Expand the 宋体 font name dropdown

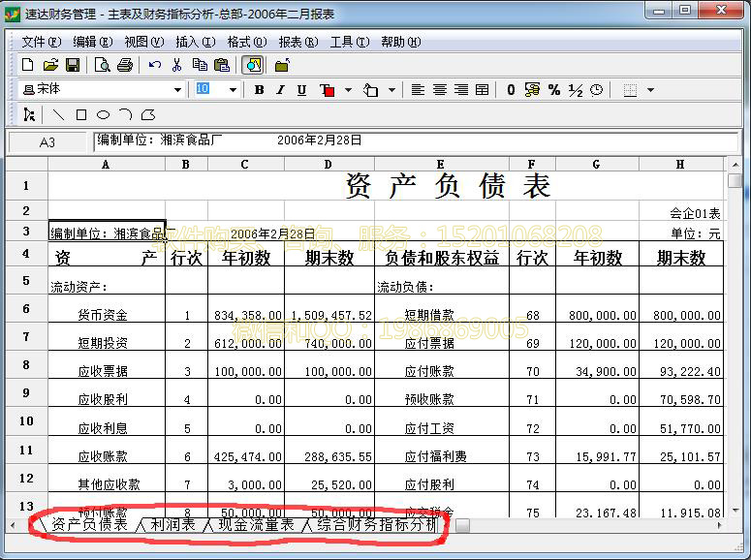coord(177,90)
